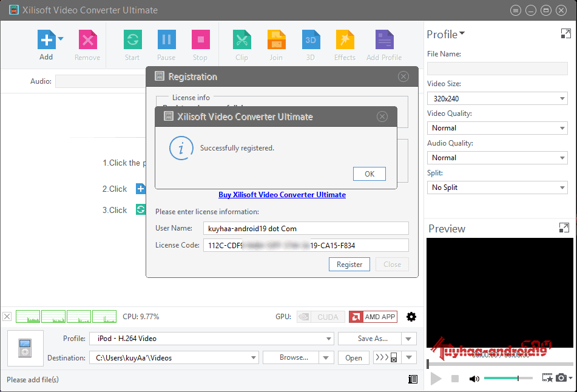Image resolution: width=577 pixels, height=392 pixels.
Task: Open the log list icon in status bar
Action: [x=413, y=379]
